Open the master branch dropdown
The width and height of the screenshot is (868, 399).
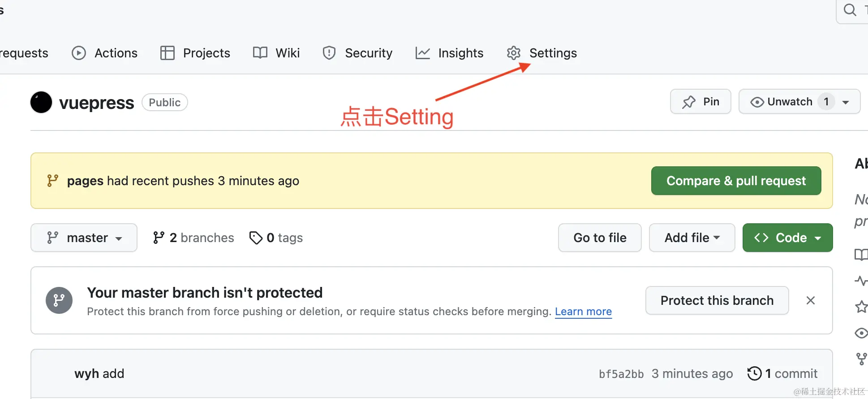click(x=84, y=238)
